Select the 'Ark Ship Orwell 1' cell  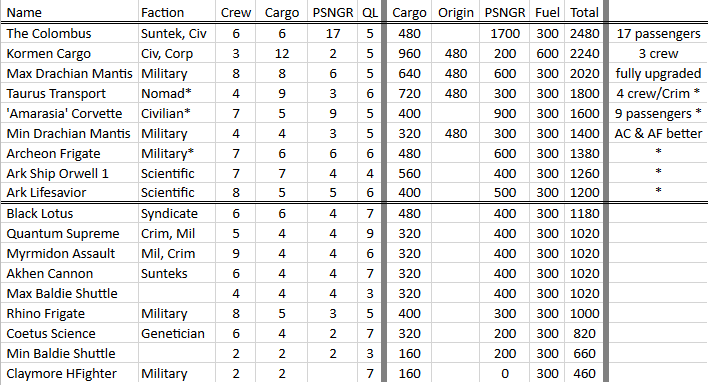[69, 173]
